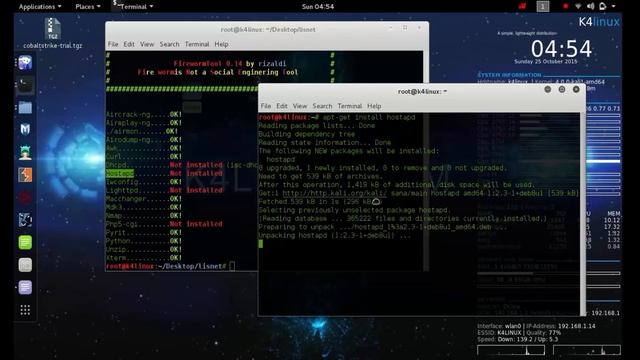Screen dimensions: 640x360
Task: Click the K4linux logo on desktop
Action: pos(599,22)
